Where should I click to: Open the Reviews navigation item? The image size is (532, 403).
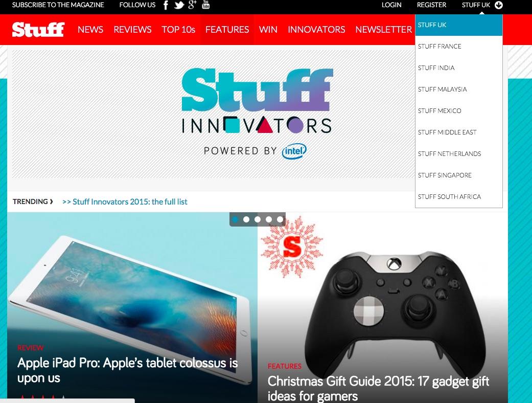[132, 30]
